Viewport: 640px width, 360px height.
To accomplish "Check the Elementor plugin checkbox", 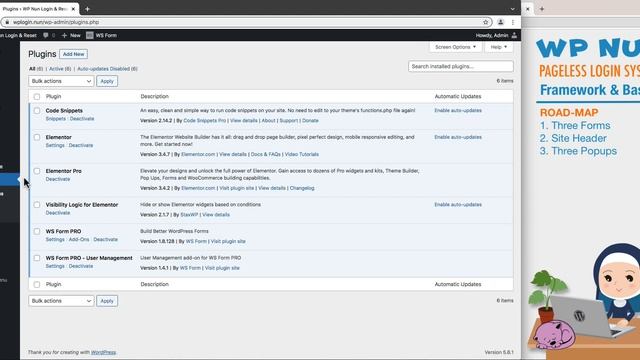I will coord(37,137).
